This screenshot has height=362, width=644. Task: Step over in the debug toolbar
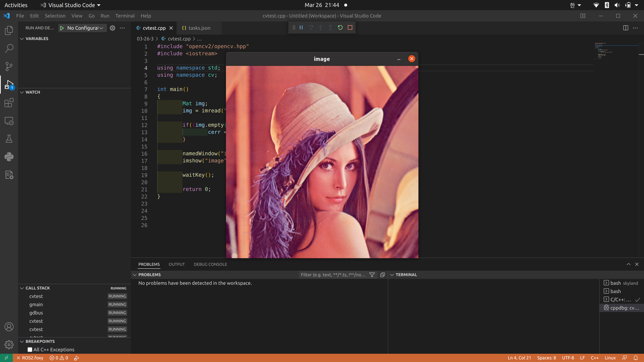pyautogui.click(x=311, y=27)
